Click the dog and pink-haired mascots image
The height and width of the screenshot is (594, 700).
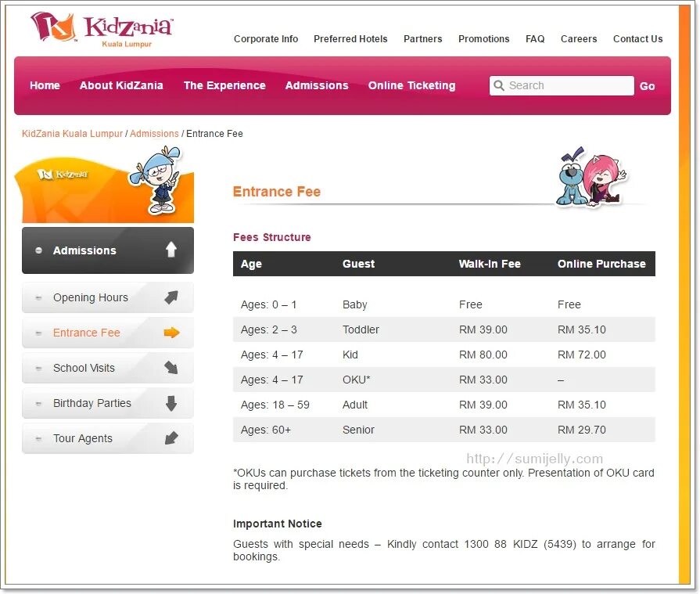591,177
